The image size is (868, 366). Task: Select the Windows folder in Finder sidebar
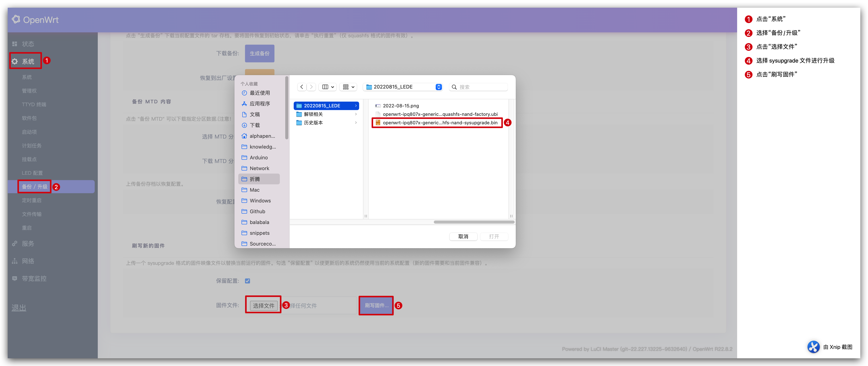[259, 201]
